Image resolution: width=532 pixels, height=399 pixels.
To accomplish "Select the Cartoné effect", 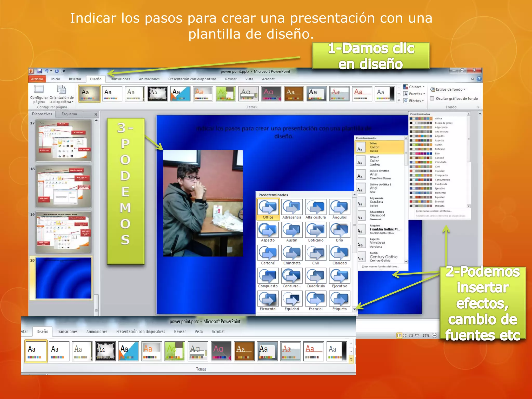I will click(x=268, y=255).
